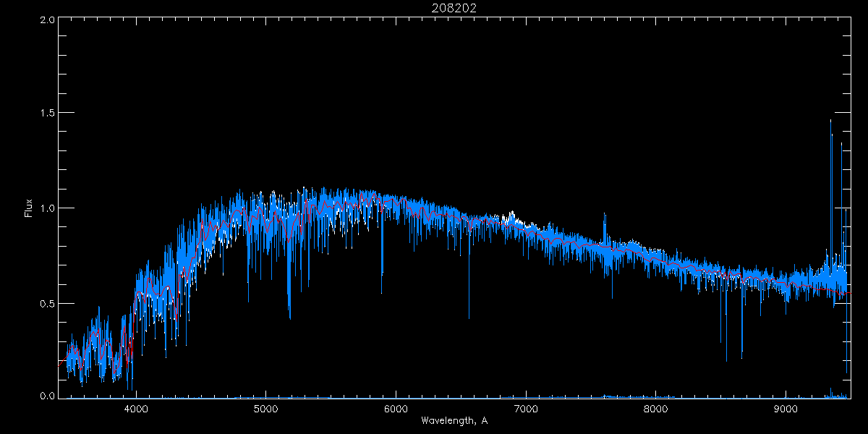868x434 pixels.
Task: Click the 1.5 flux tick label
Action: (47, 114)
